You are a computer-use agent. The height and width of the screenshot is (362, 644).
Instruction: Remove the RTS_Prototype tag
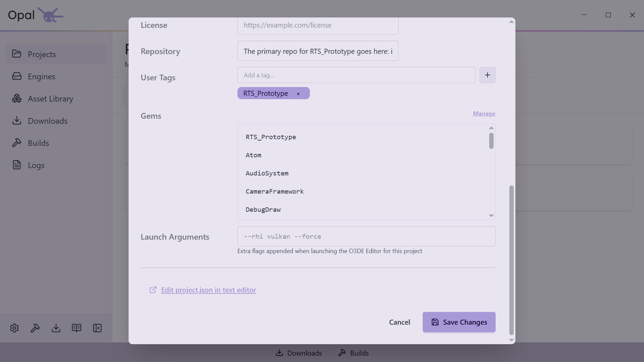click(298, 94)
